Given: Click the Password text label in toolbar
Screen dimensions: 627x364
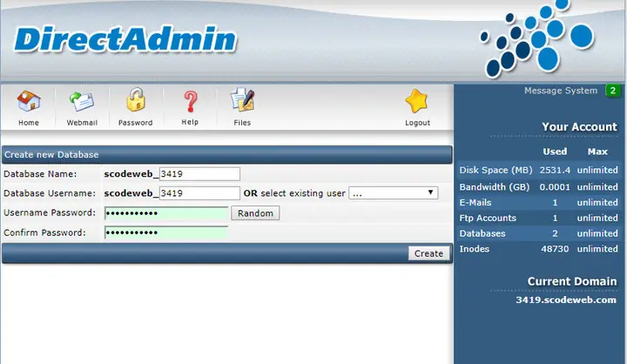Looking at the screenshot, I should pos(135,123).
